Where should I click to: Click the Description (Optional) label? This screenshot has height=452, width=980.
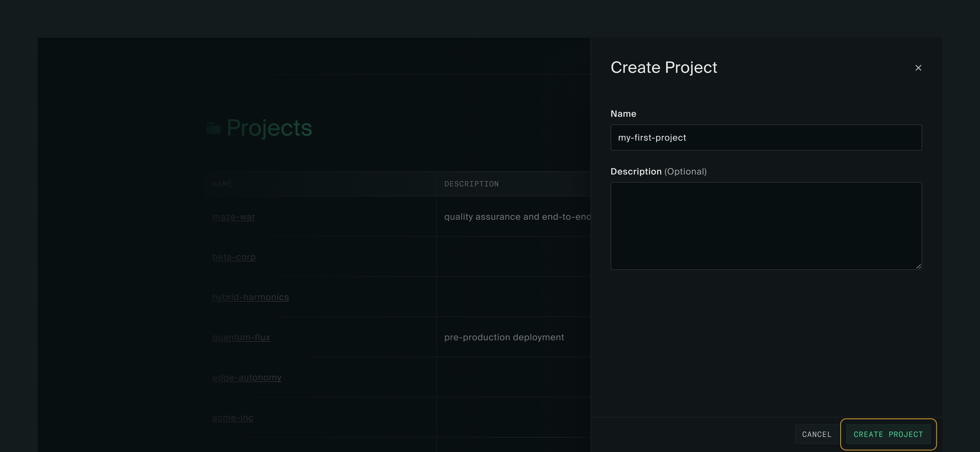(658, 171)
